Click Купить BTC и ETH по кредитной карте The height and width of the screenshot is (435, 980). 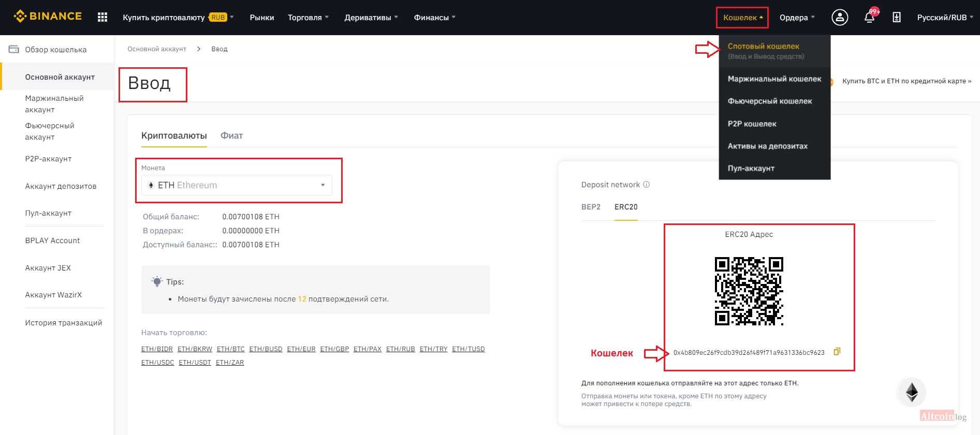click(906, 81)
